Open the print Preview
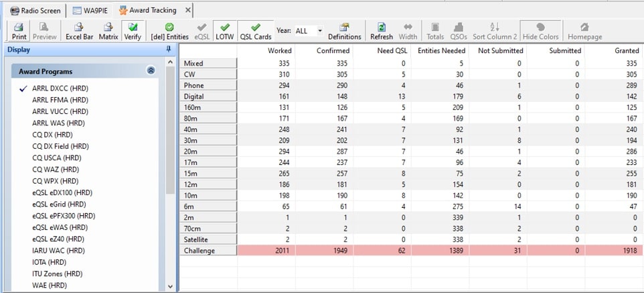This screenshot has width=644, height=293. 44,32
